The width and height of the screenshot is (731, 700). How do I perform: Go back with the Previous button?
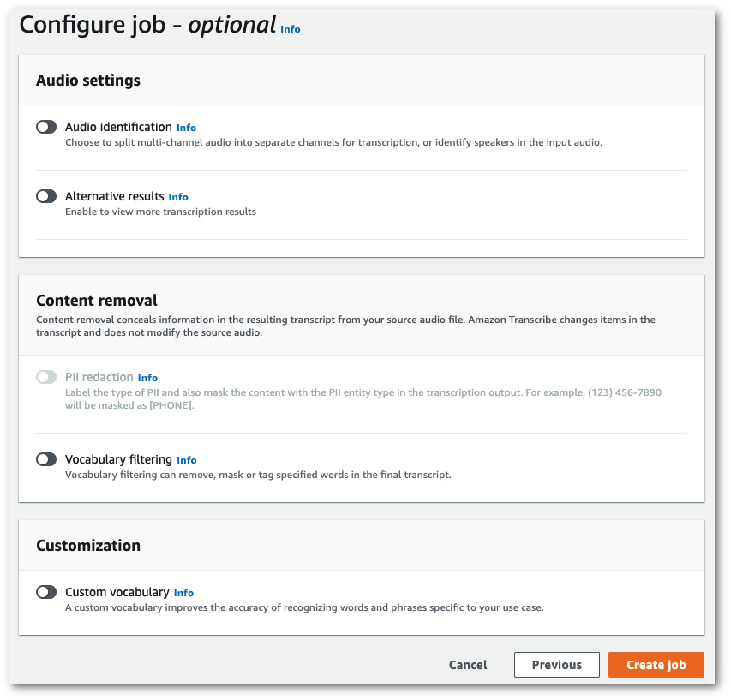click(556, 665)
